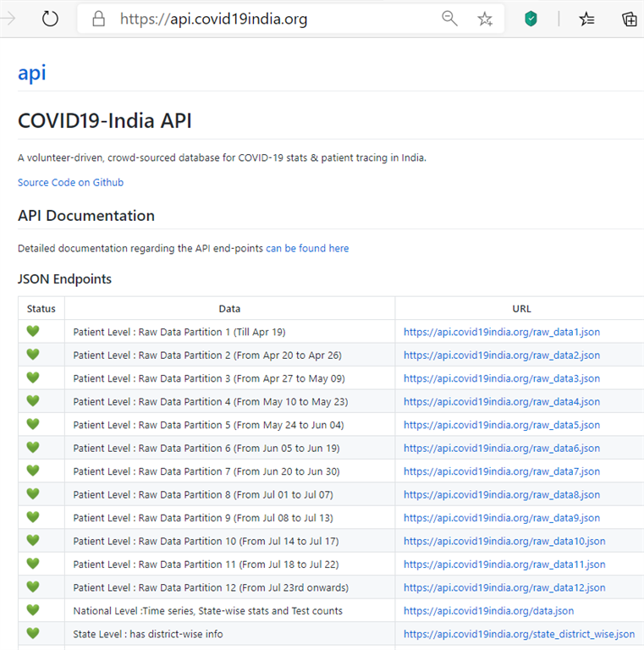The width and height of the screenshot is (644, 650).
Task: Click the 'JSON Endpoints' heading
Action: click(x=64, y=279)
